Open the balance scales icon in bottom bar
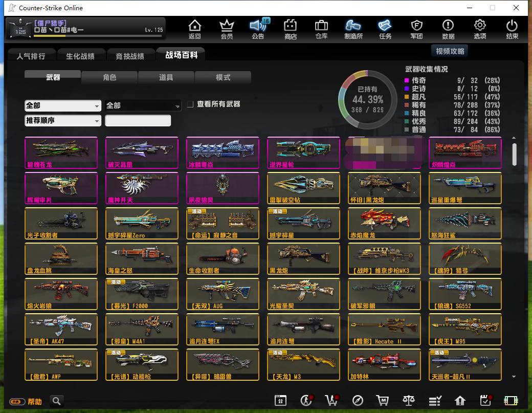Screen dimensions: 532x413 click(x=409, y=401)
